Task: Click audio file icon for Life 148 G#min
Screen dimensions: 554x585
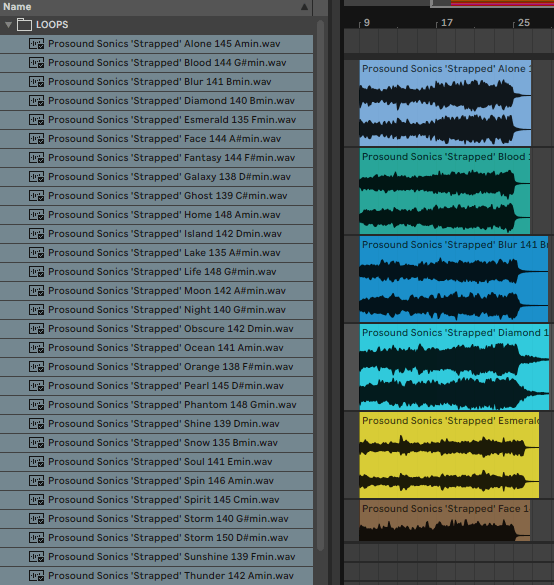Action: click(37, 272)
